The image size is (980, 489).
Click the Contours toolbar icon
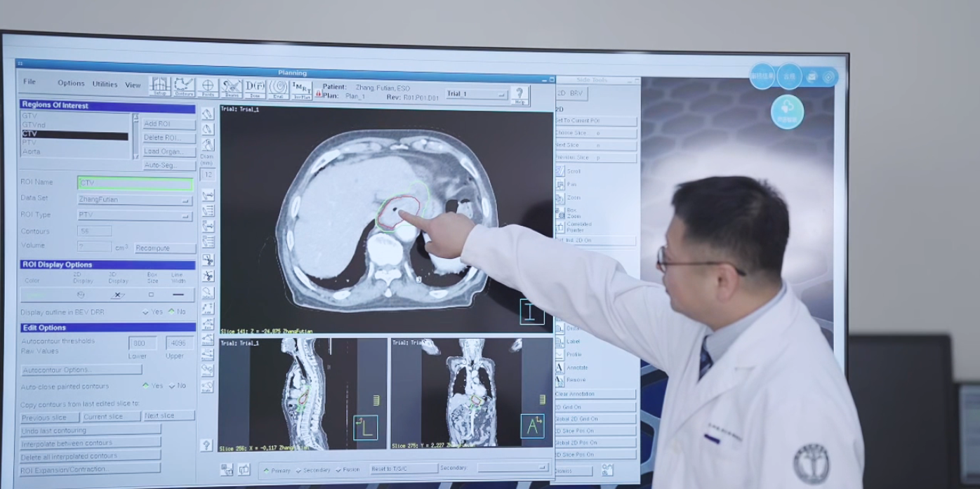click(184, 87)
